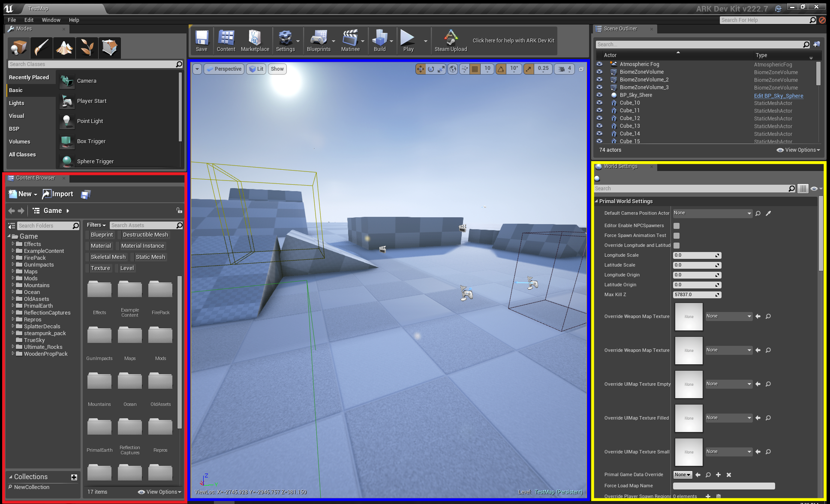Enable Editor Enable NPCSpawners checkbox

(x=677, y=226)
